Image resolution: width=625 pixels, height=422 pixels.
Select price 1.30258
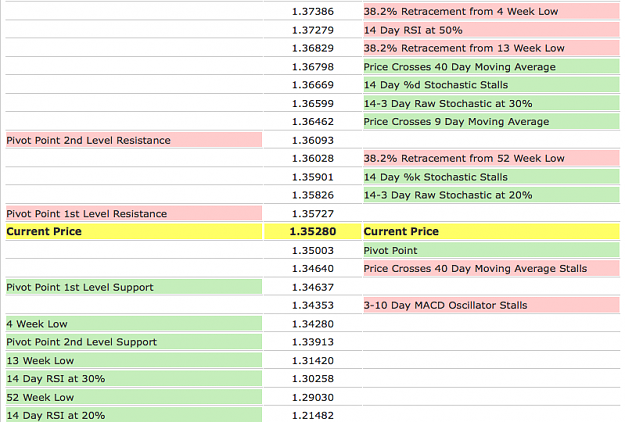[312, 379]
